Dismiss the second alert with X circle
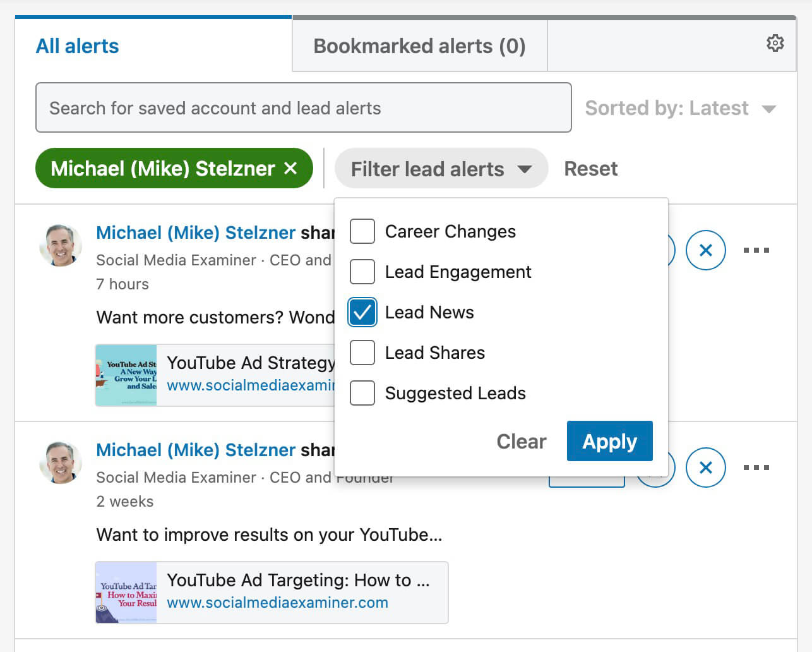 (705, 468)
